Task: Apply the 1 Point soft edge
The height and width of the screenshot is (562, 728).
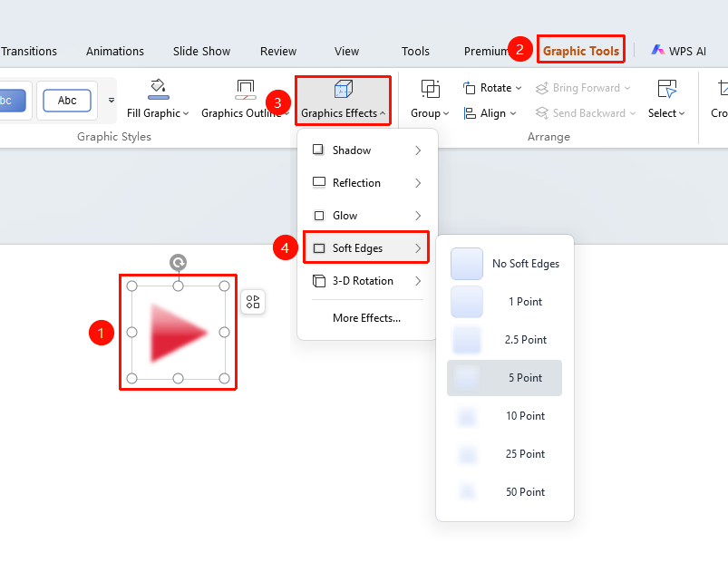Action: [x=504, y=302]
